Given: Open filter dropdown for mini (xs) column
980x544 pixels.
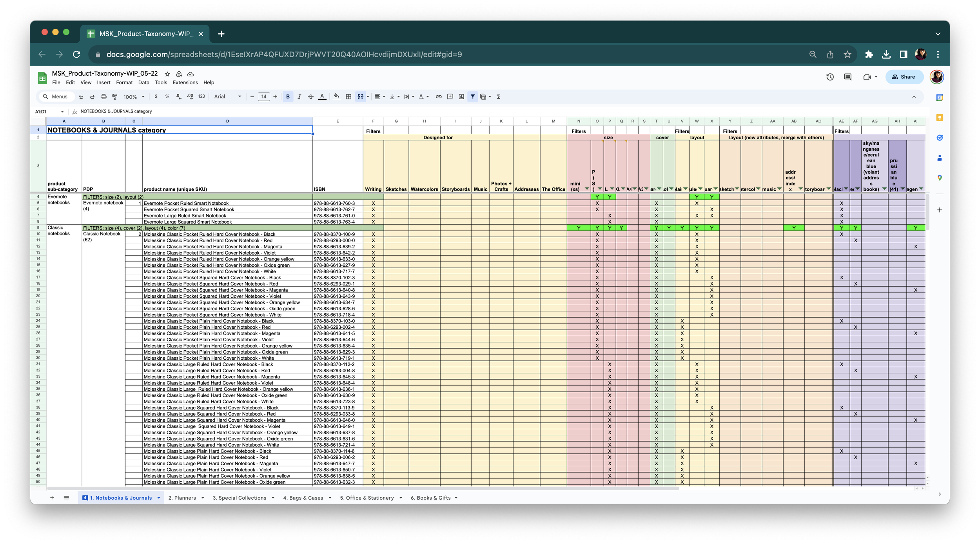Looking at the screenshot, I should point(587,189).
